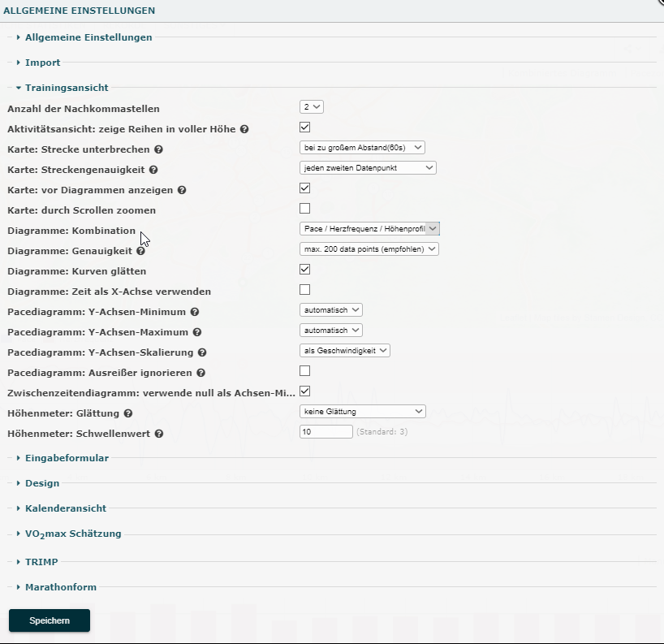Viewport: 664px width, 644px height.
Task: Click help icon beside Diagramme: Genauigkeit
Action: coord(140,251)
